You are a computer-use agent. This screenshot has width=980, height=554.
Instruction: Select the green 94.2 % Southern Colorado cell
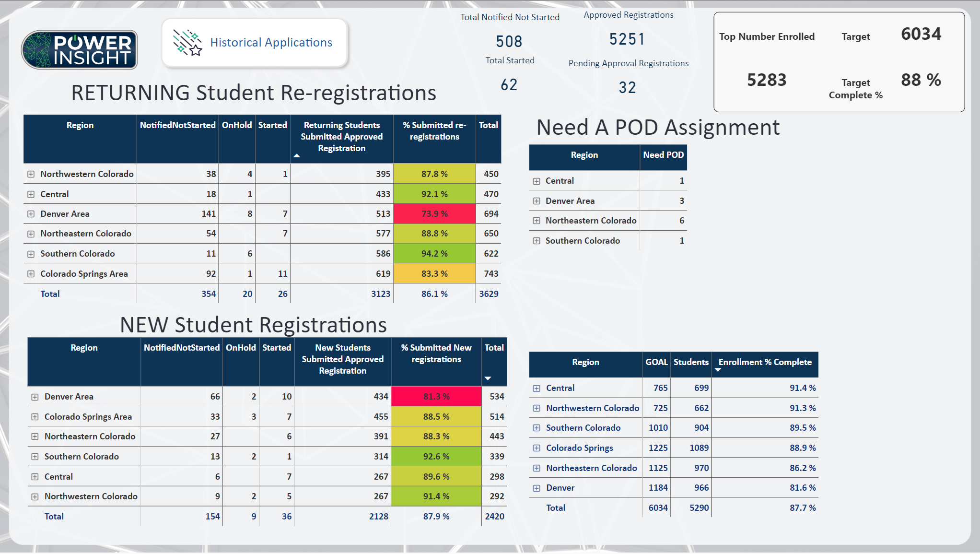(434, 254)
